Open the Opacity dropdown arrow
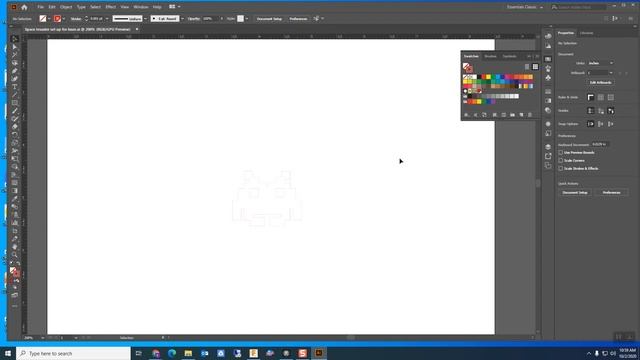This screenshot has width=640, height=360. coord(222,19)
